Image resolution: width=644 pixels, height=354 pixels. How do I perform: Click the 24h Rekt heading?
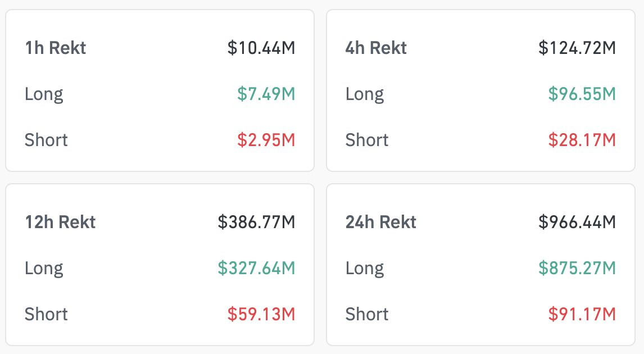pos(381,222)
